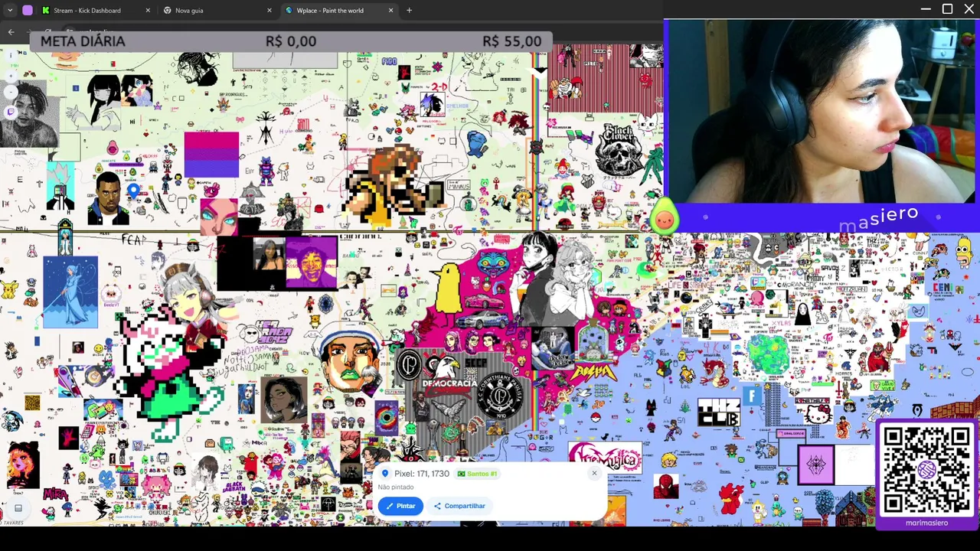Click the R$ 0,00 goal amount
The height and width of the screenshot is (551, 980).
pyautogui.click(x=291, y=41)
